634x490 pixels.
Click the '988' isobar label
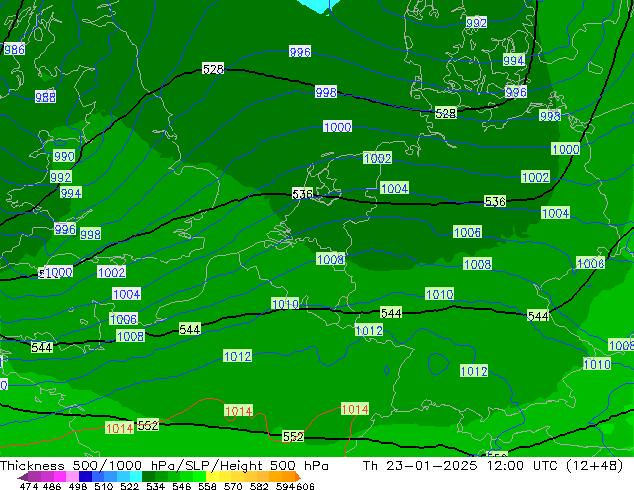[45, 97]
